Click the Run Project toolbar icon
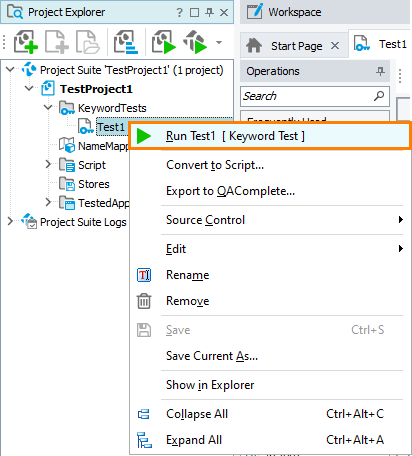412x456 pixels. point(164,42)
